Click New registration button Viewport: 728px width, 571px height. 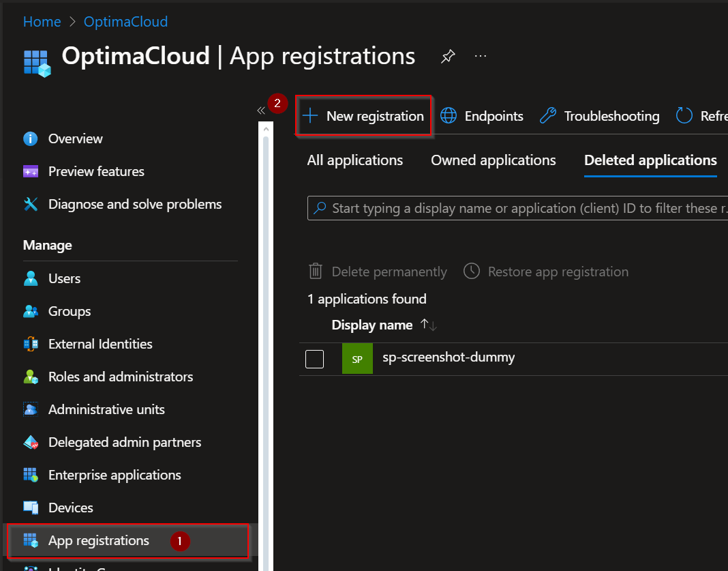363,116
